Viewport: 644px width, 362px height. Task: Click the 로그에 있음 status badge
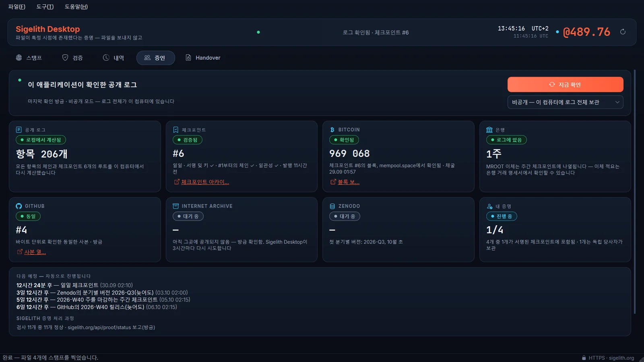click(x=506, y=140)
